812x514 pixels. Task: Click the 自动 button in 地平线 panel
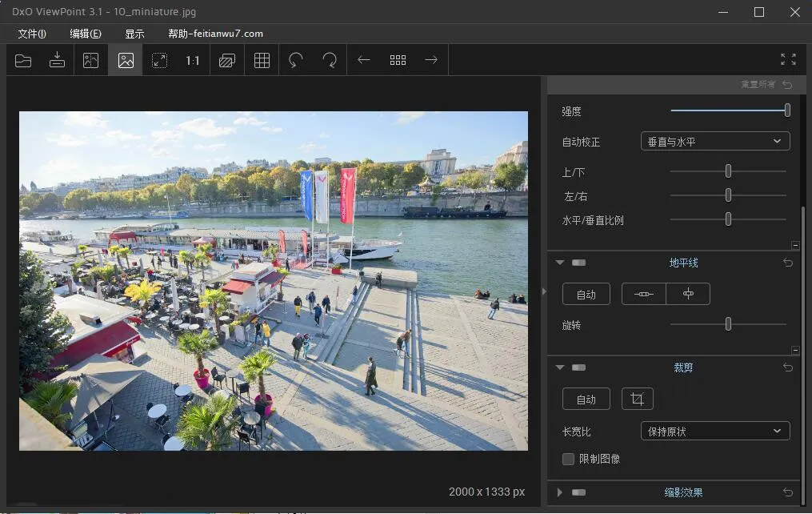point(586,294)
